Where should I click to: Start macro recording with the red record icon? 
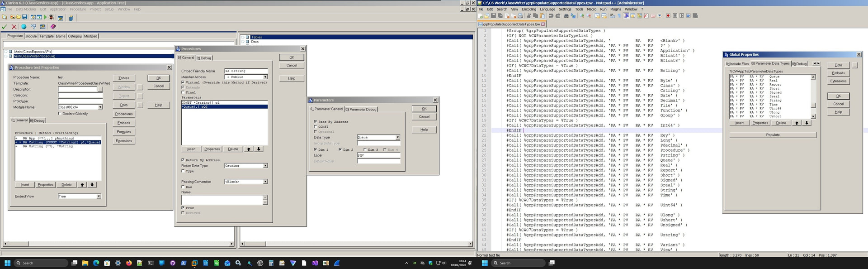(x=668, y=16)
